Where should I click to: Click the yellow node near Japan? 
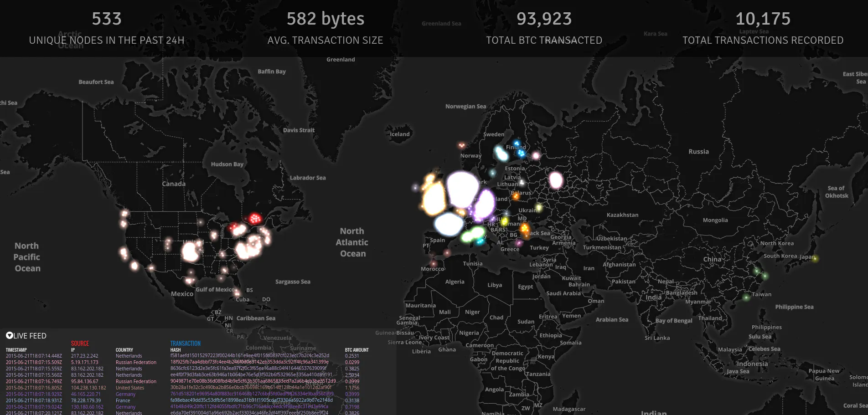point(815,259)
